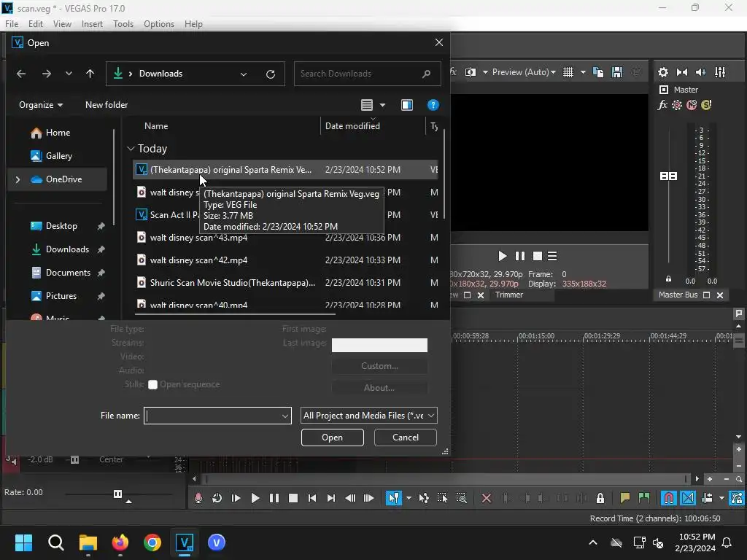
Task: Click the dialog Help question mark icon
Action: [x=433, y=105]
